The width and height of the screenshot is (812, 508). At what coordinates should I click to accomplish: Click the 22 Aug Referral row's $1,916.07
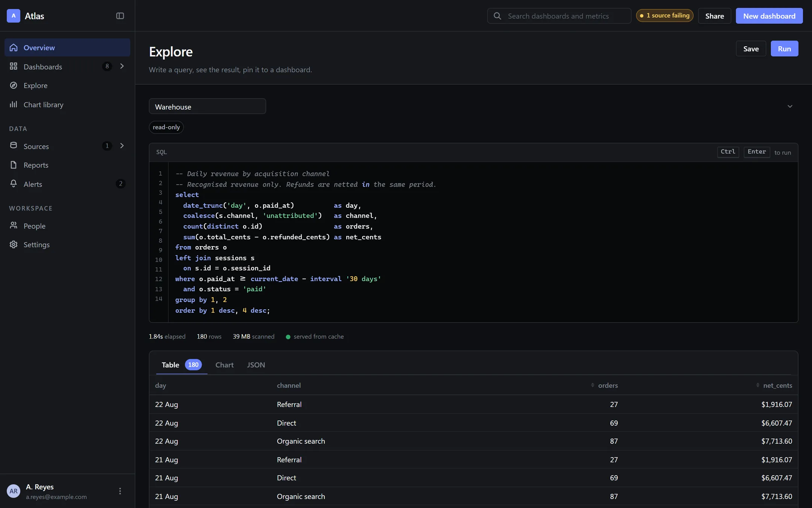pyautogui.click(x=777, y=405)
